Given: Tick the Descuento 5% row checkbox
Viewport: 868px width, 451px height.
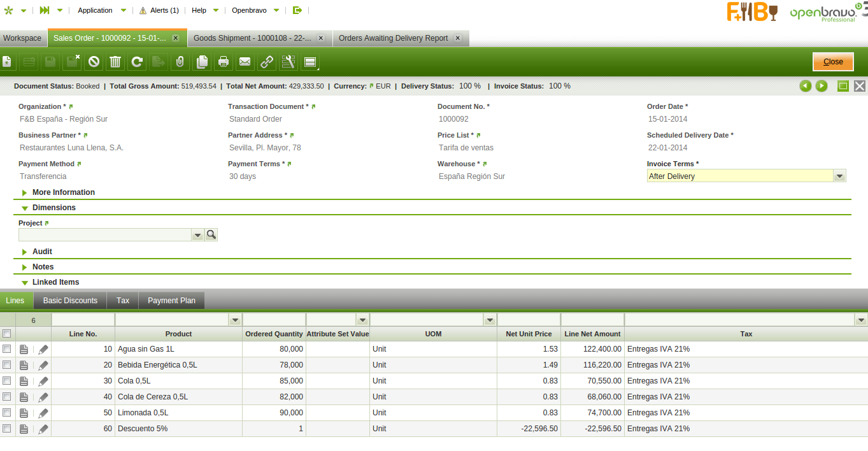Looking at the screenshot, I should [x=7, y=429].
